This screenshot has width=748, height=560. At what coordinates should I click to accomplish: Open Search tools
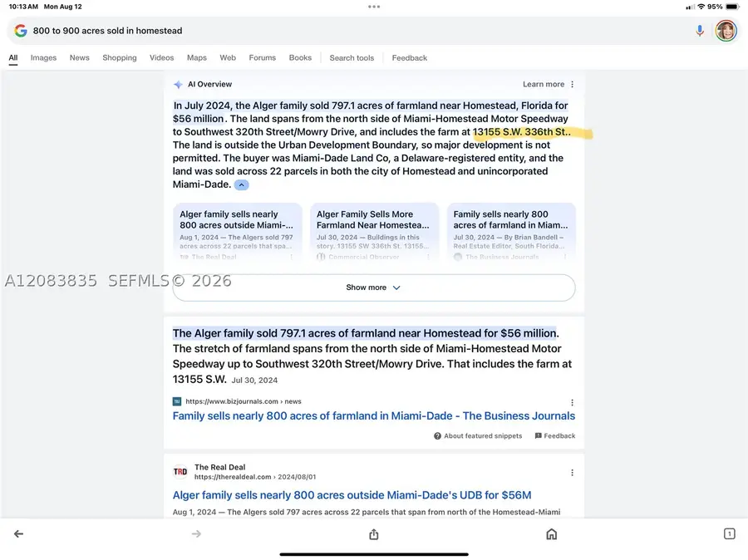click(x=352, y=57)
